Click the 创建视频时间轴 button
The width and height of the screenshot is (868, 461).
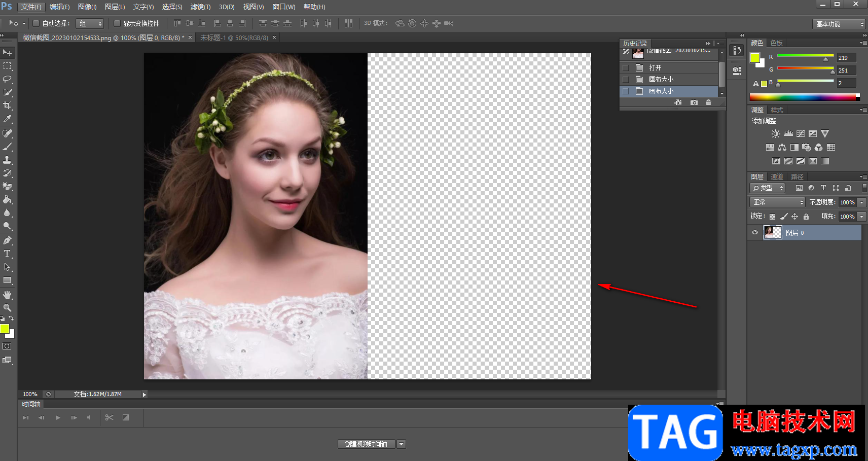pos(367,444)
